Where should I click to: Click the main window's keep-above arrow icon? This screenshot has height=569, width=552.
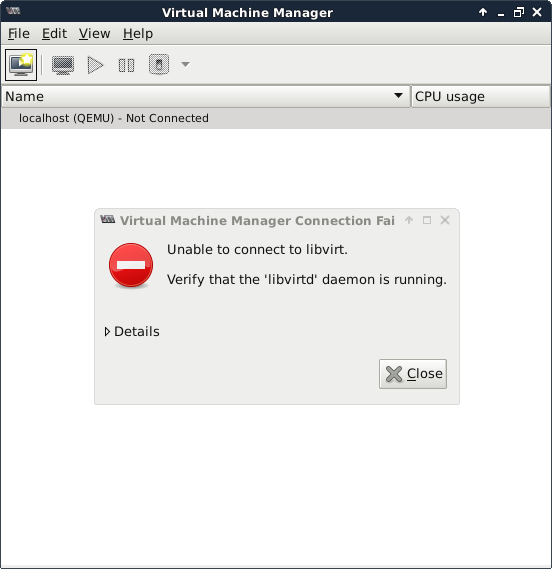483,12
